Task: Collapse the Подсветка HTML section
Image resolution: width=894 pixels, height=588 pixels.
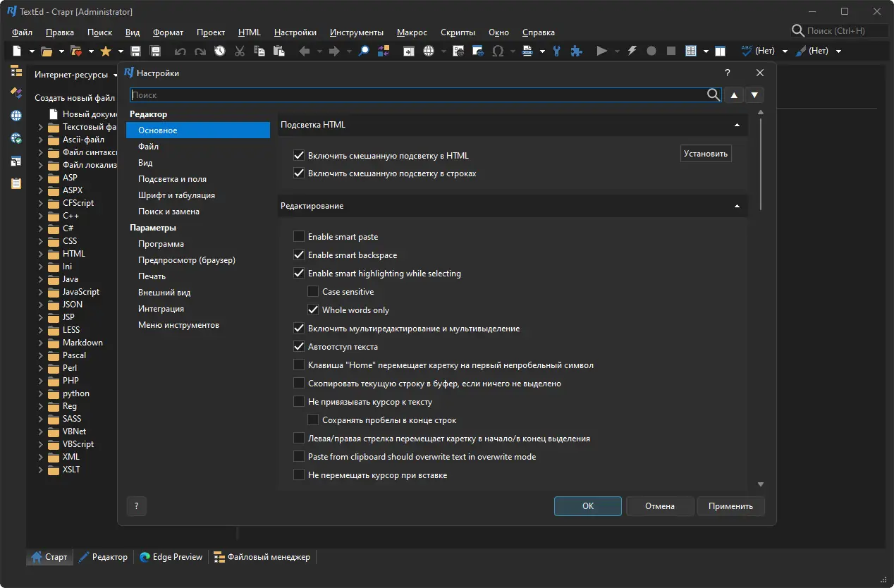Action: [737, 125]
